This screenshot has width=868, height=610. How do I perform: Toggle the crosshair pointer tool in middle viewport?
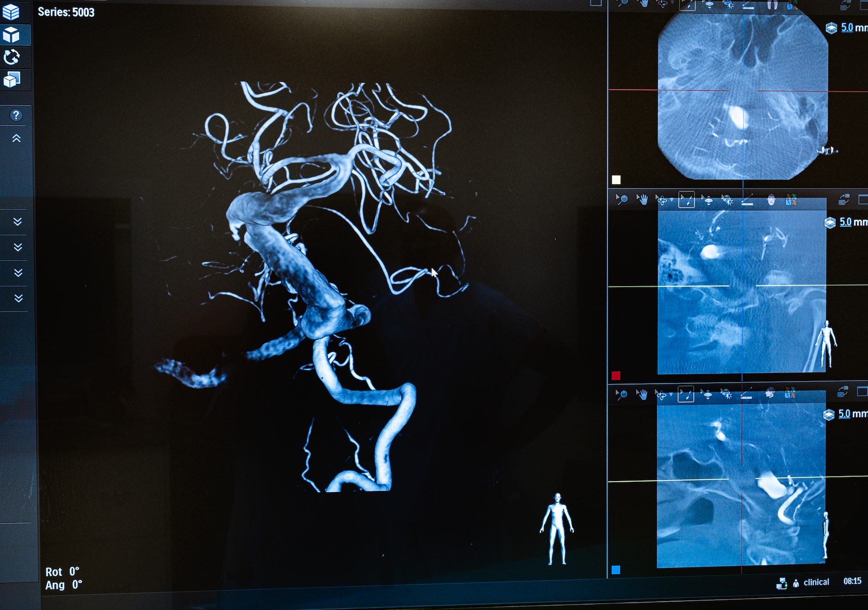tap(686, 200)
